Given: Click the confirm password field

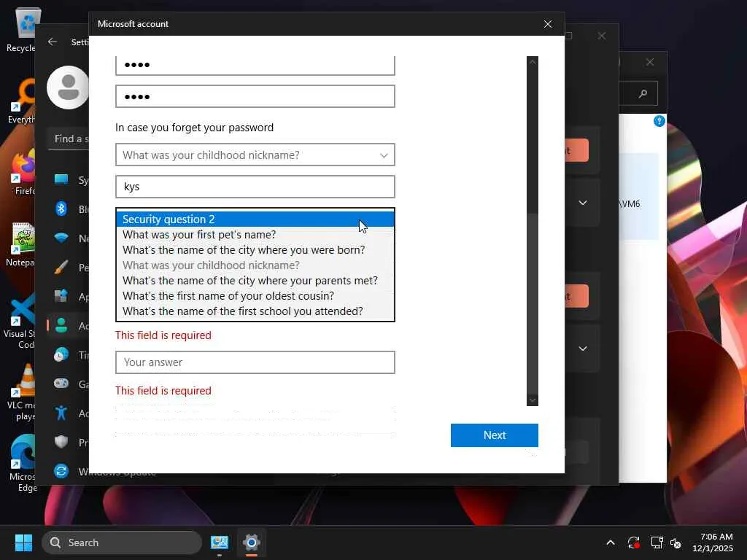Looking at the screenshot, I should [255, 96].
